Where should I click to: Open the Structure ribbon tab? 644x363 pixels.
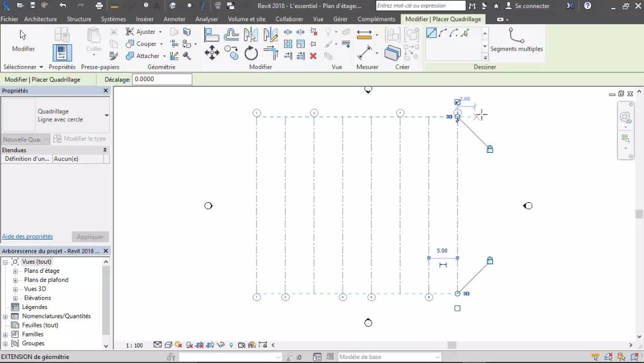tap(79, 19)
